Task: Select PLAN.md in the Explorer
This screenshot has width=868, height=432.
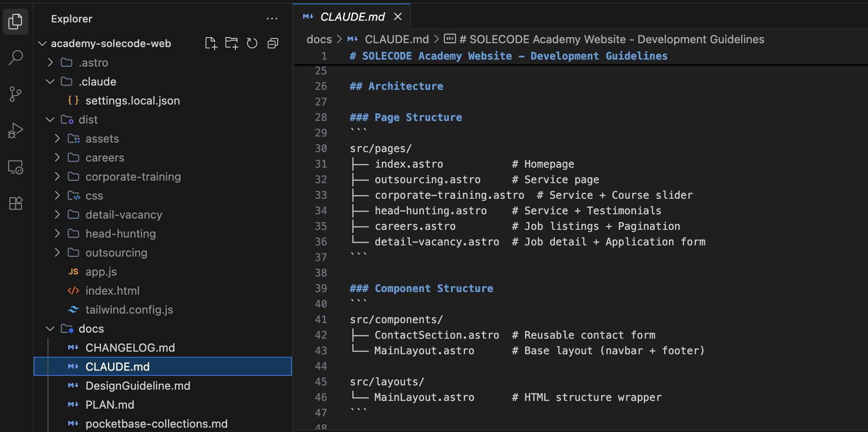Action: pyautogui.click(x=110, y=404)
